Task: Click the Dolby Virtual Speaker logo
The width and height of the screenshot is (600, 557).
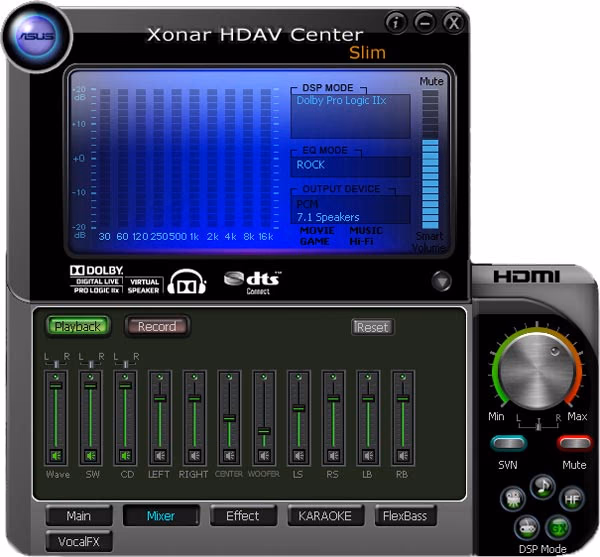Action: pyautogui.click(x=143, y=286)
